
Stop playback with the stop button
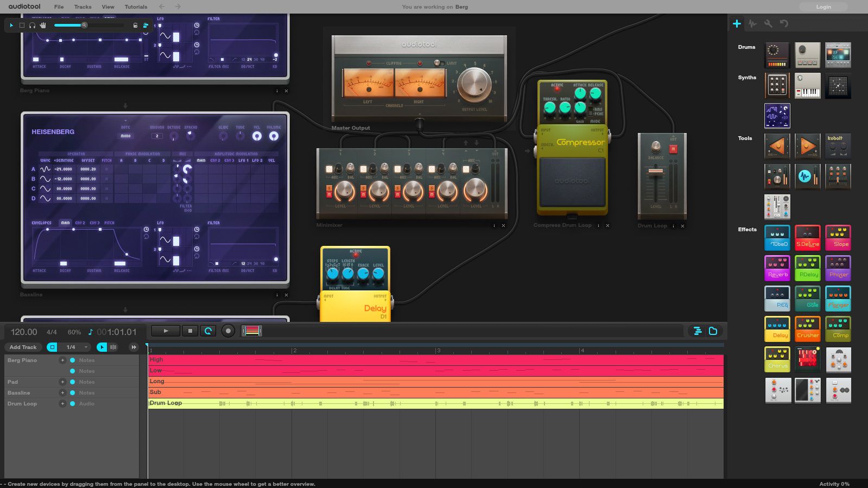(190, 331)
